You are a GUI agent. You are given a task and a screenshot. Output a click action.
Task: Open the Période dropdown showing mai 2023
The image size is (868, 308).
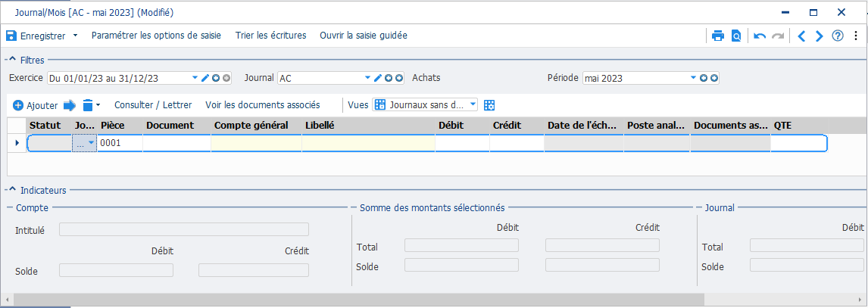click(x=694, y=78)
